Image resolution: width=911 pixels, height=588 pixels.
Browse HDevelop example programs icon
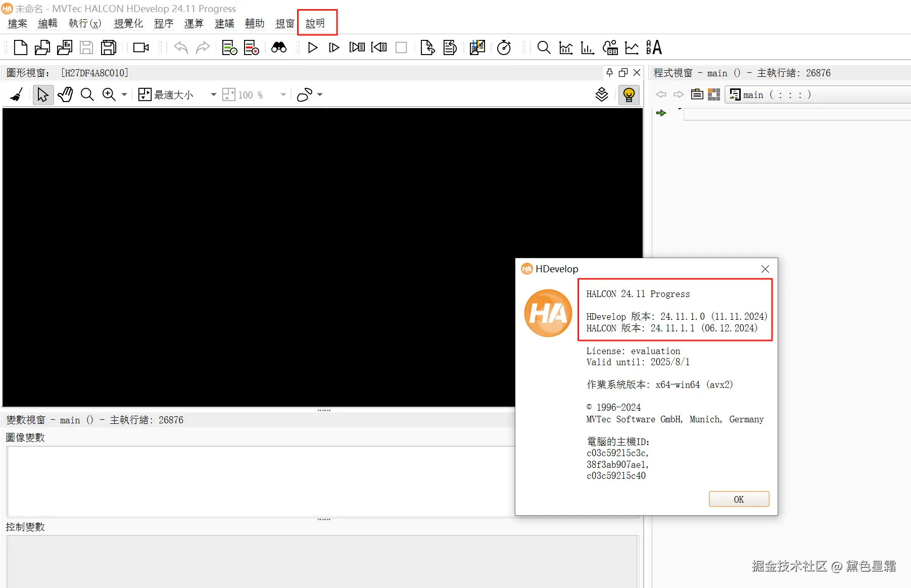coord(65,47)
